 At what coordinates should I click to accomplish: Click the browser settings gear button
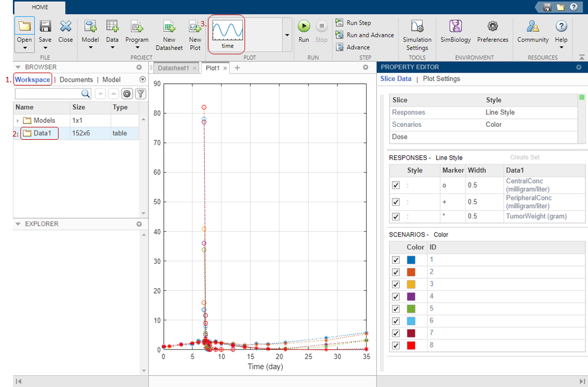pos(127,94)
